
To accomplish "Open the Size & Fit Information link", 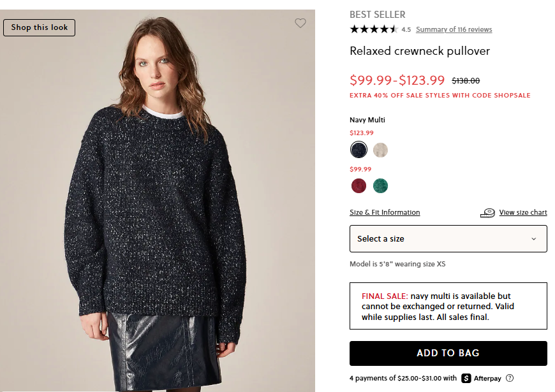I will 385,212.
